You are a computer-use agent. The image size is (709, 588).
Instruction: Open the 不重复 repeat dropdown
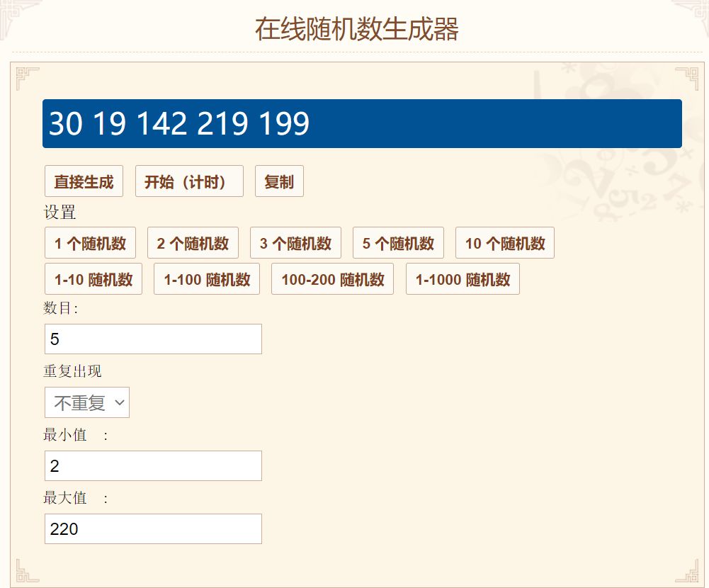pos(87,402)
